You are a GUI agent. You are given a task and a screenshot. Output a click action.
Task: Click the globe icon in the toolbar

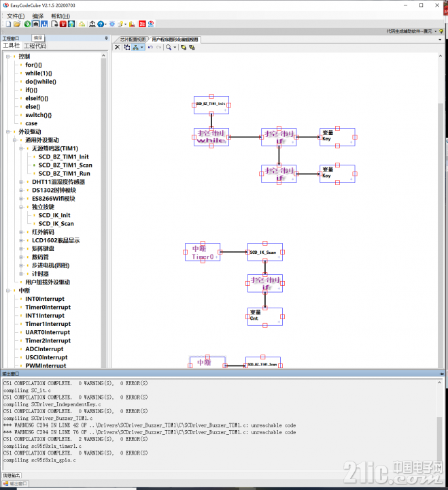click(71, 24)
